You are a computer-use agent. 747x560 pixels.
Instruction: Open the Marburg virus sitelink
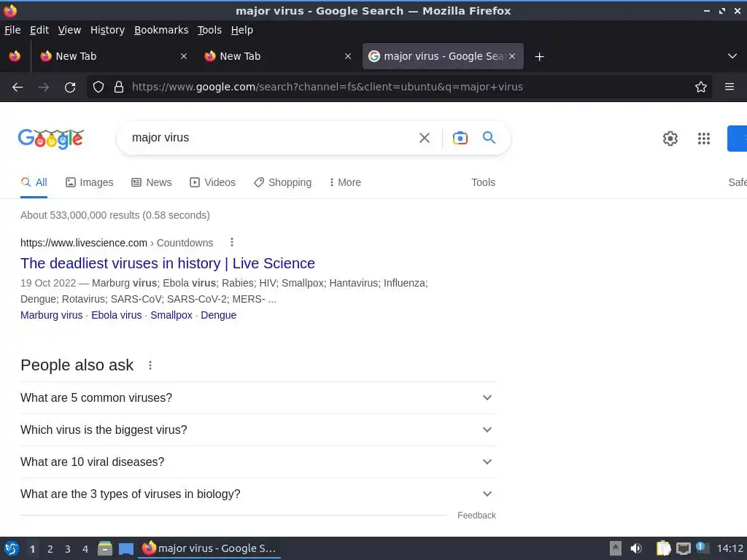(52, 315)
